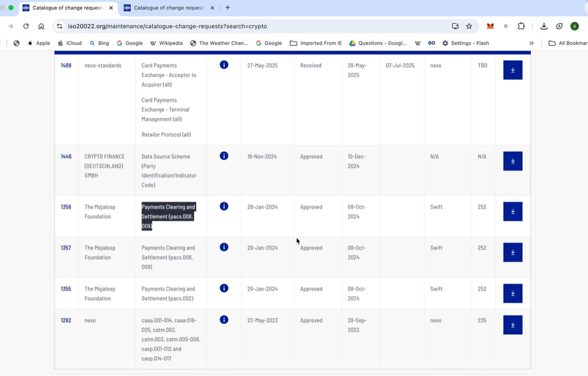This screenshot has width=588, height=376.
Task: Click 'nexo-standards' submitter cell
Action: click(103, 65)
